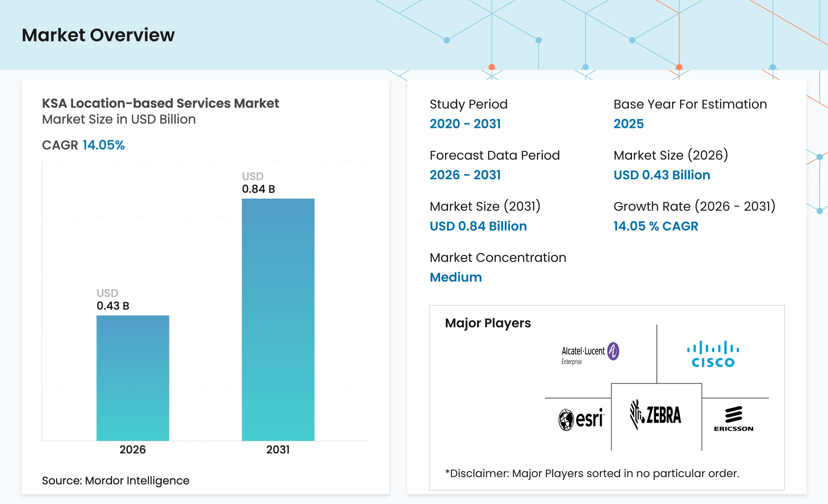Click the Zebra logo

tap(655, 415)
